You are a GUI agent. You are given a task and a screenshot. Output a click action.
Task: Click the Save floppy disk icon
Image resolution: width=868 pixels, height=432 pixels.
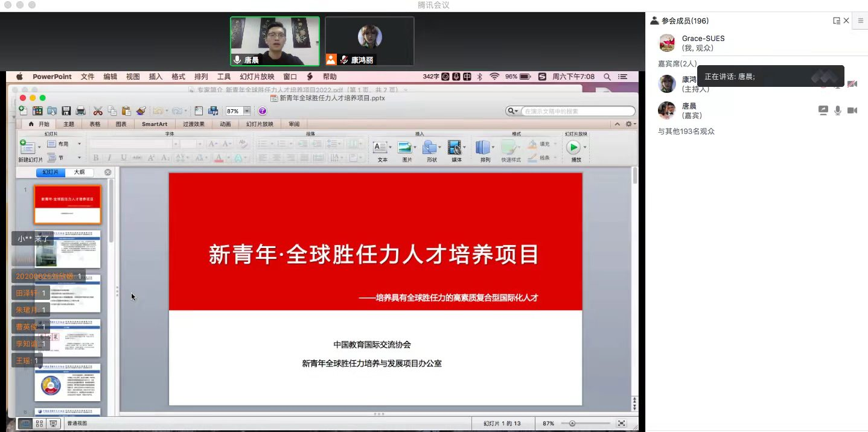pyautogui.click(x=66, y=111)
